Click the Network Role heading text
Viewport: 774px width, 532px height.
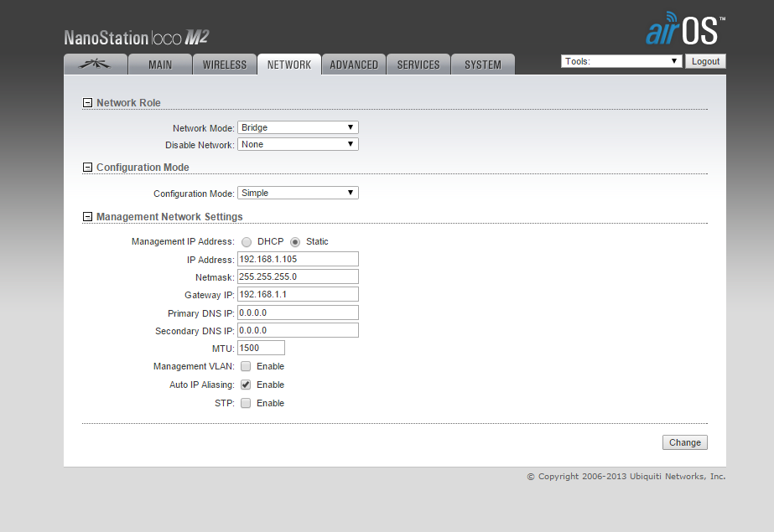pyautogui.click(x=128, y=102)
